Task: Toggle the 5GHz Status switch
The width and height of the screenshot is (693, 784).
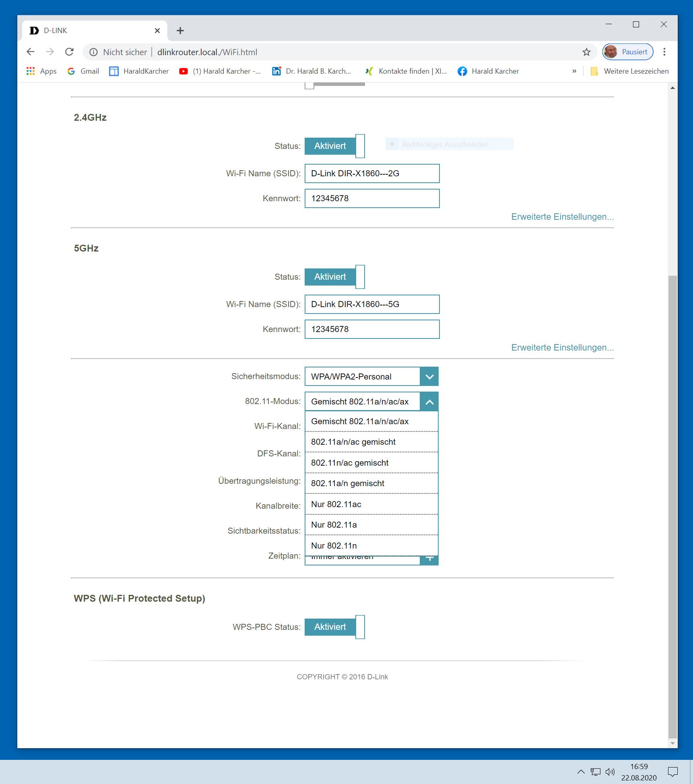Action: (x=334, y=277)
